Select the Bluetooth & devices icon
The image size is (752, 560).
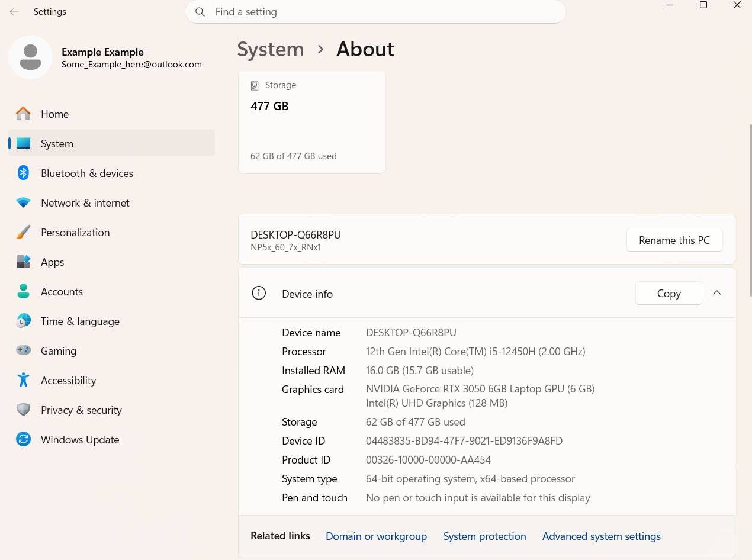pyautogui.click(x=23, y=173)
